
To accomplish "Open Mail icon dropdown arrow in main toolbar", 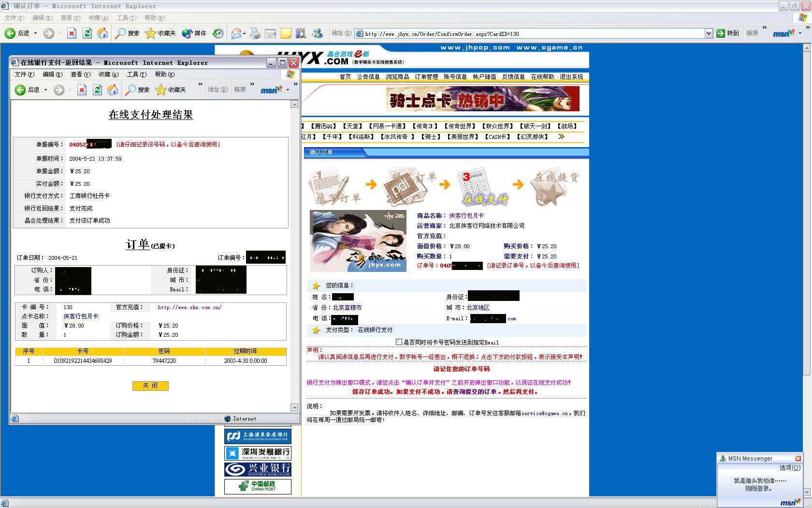I will tap(244, 33).
